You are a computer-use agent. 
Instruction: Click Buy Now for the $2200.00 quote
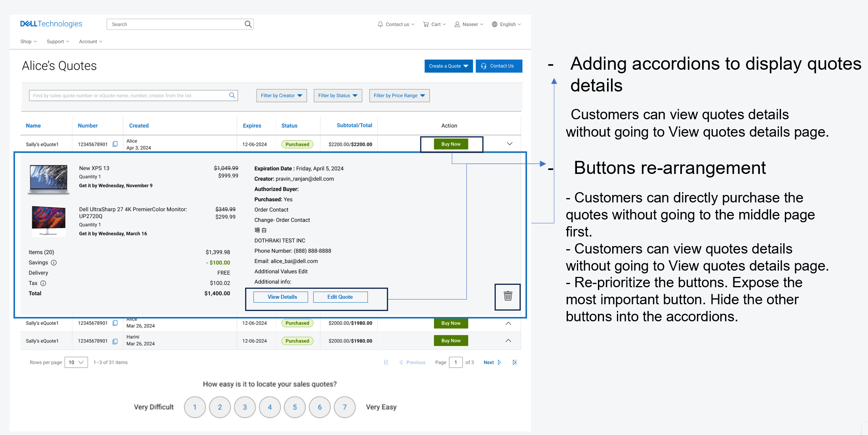pyautogui.click(x=451, y=144)
